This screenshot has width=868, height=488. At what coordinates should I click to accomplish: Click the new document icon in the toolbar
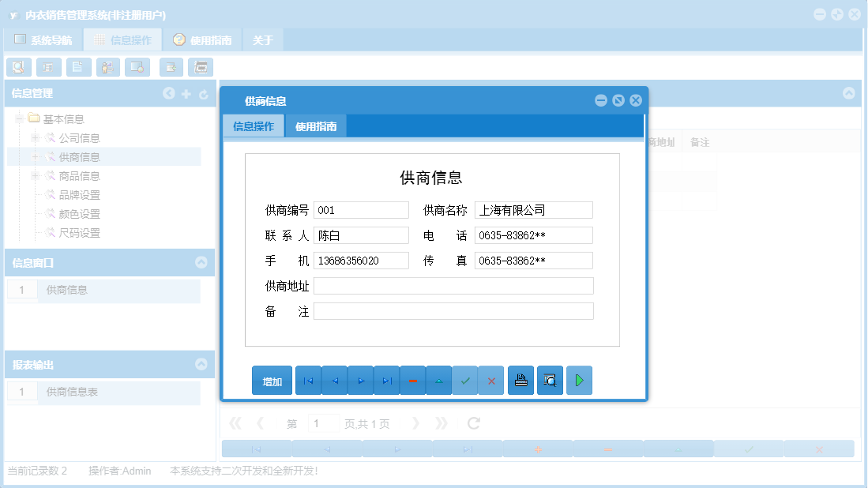tap(79, 67)
